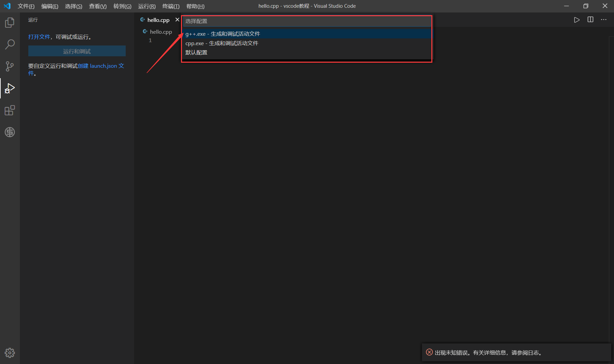The image size is (614, 364).
Task: Open the Source Control view icon
Action: click(10, 66)
